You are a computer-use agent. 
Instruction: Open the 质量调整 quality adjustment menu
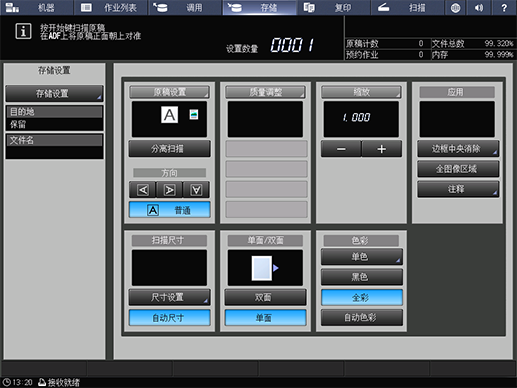tap(265, 92)
